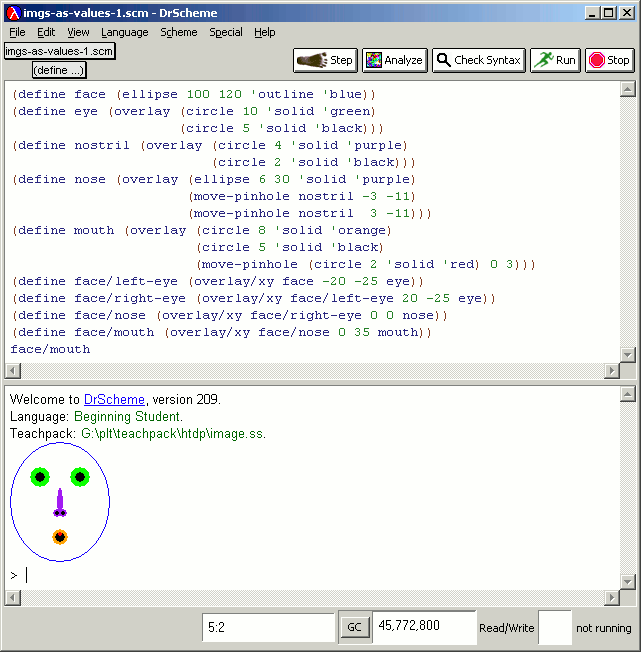This screenshot has height=652, width=641.
Task: Click down arrow of definitions vertical scrollbar
Action: (x=628, y=355)
